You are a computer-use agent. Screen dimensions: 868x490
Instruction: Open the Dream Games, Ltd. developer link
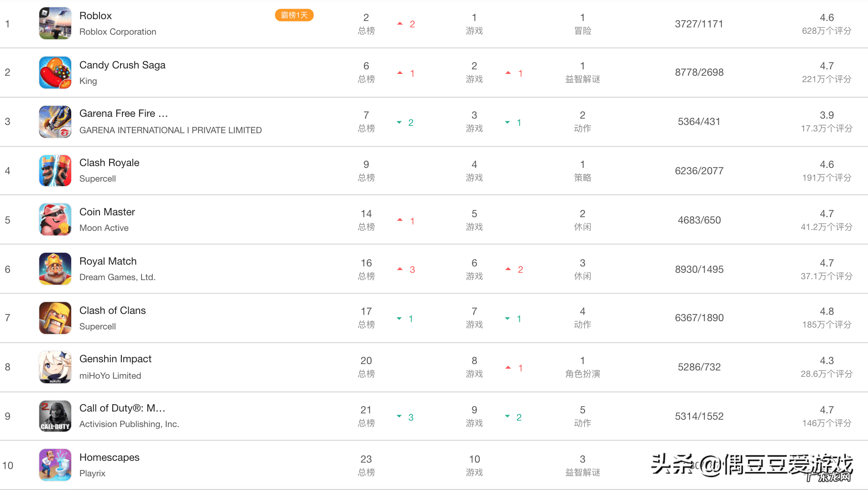pyautogui.click(x=117, y=277)
